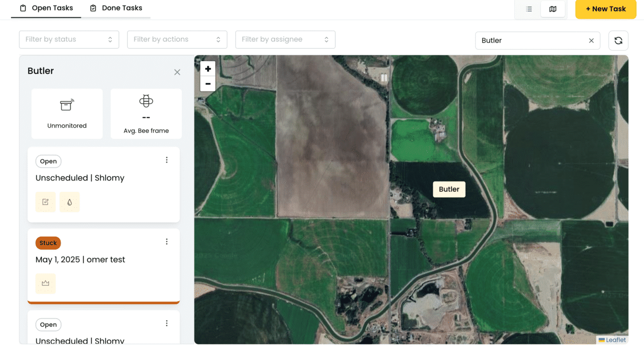644x348 pixels.
Task: Click the Butler panel heading
Action: point(41,71)
